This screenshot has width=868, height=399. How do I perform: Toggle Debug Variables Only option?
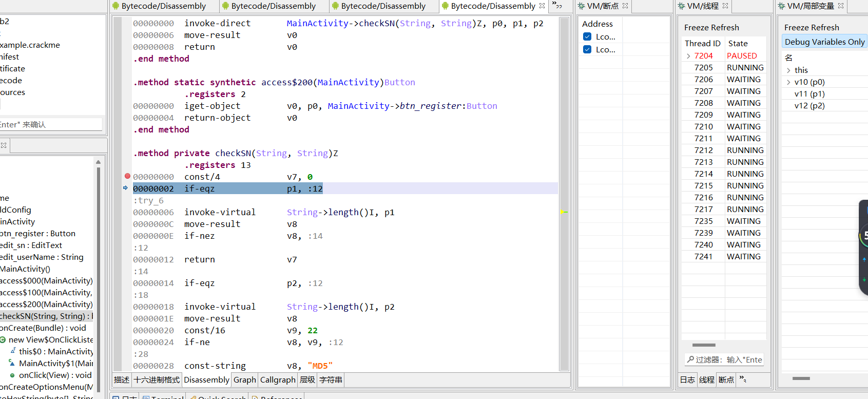point(824,42)
